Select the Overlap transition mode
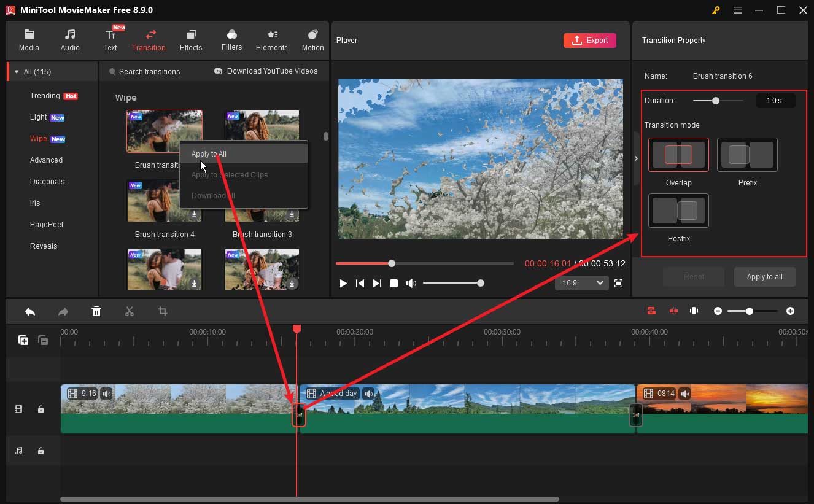 tap(678, 155)
